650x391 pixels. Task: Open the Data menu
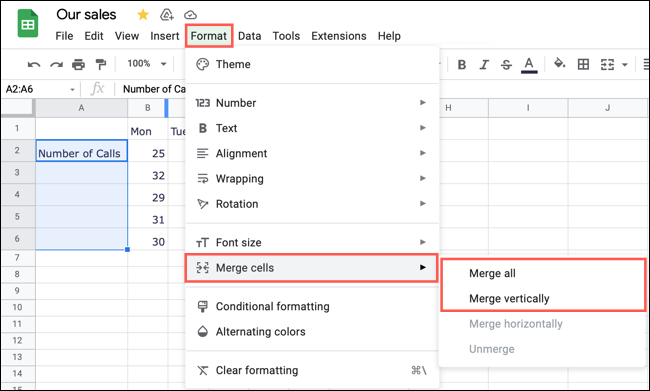pyautogui.click(x=250, y=36)
